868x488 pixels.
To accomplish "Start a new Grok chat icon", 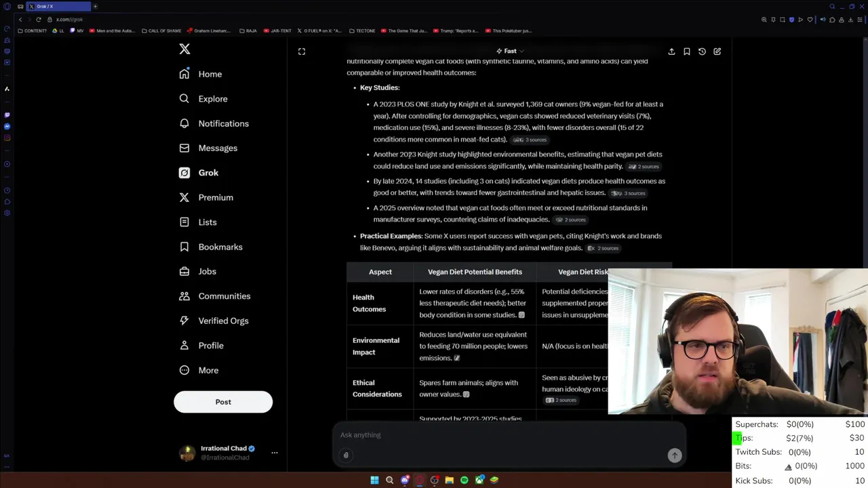I will 717,52.
